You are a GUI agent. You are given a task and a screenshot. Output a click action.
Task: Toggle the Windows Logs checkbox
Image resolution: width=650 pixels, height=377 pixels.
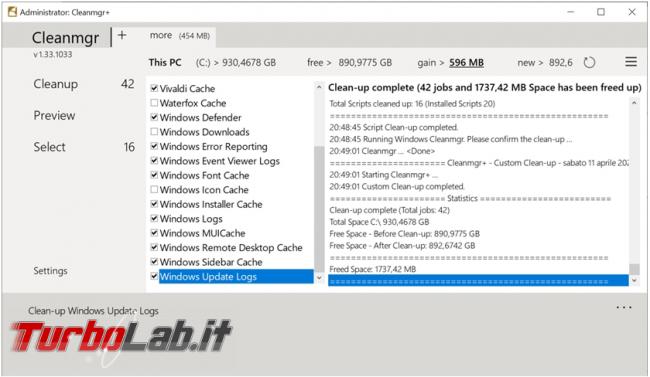point(154,219)
